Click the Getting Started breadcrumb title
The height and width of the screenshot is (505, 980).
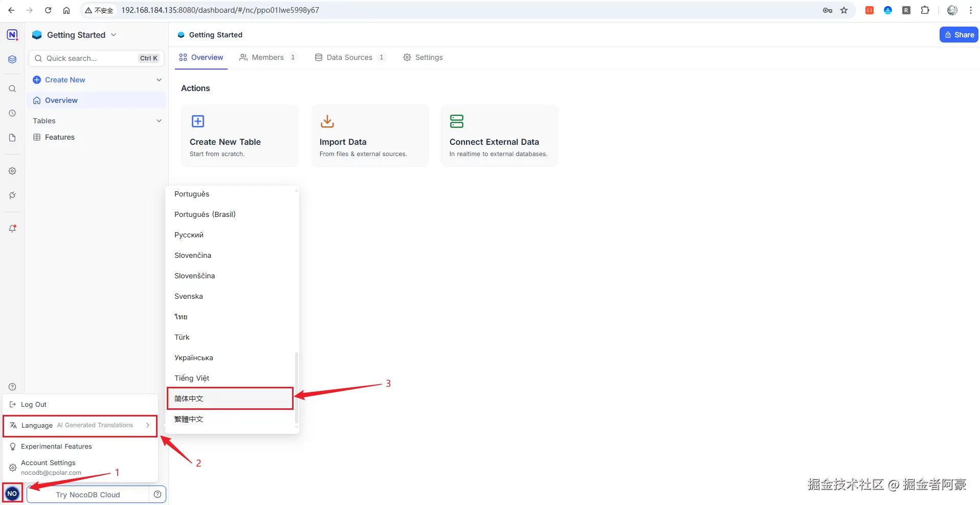point(216,35)
